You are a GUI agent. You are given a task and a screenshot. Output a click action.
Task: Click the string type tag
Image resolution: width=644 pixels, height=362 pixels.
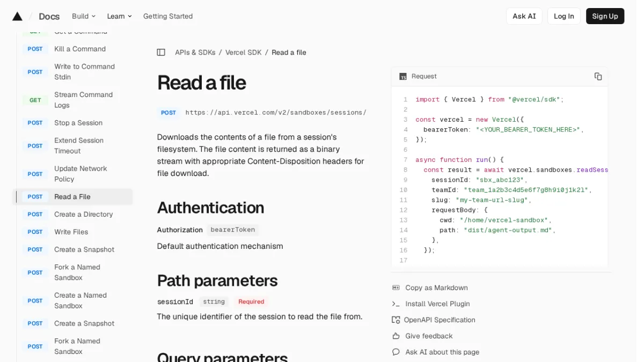[x=214, y=302]
